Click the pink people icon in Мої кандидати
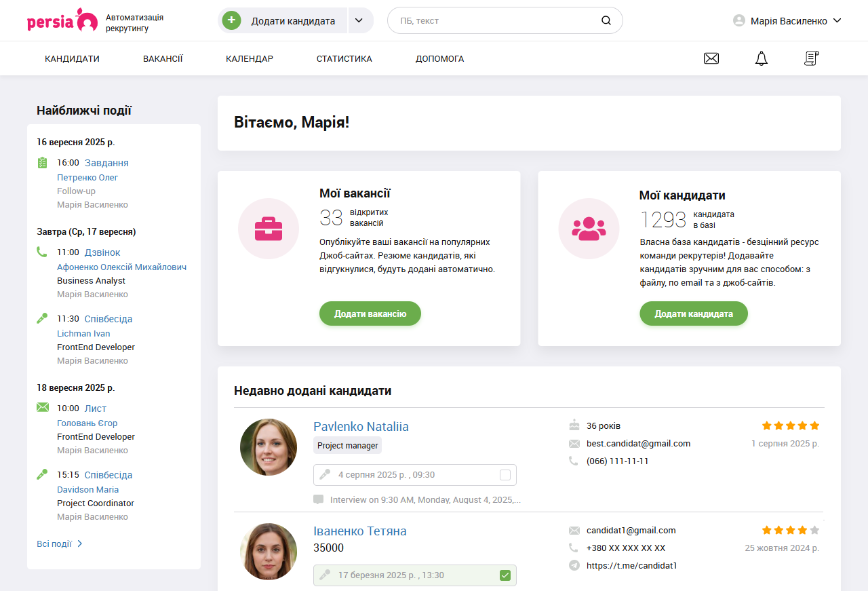Viewport: 868px width, 591px height. [589, 229]
